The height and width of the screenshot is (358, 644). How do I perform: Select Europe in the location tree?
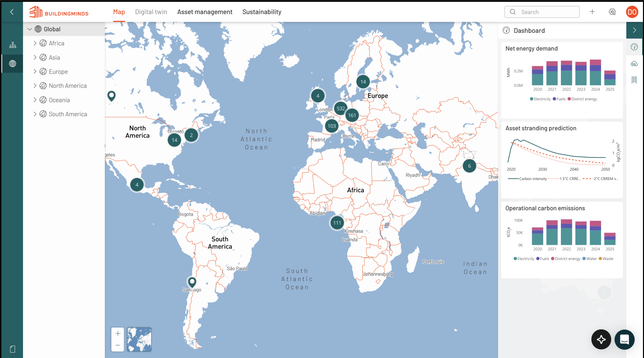click(58, 72)
